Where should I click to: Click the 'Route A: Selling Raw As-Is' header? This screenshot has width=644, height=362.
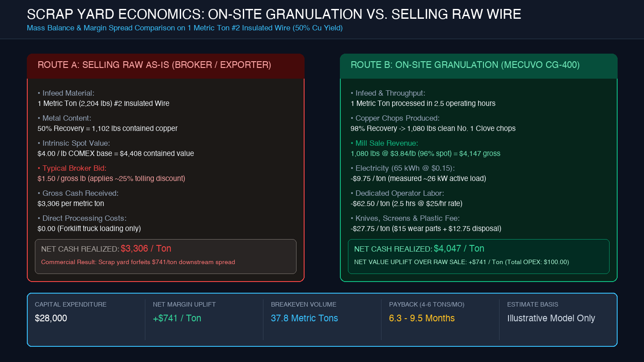pos(154,65)
